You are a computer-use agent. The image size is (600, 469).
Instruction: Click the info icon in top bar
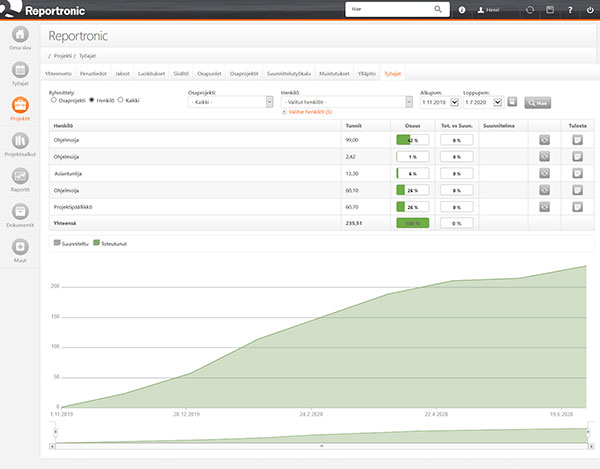click(x=461, y=9)
